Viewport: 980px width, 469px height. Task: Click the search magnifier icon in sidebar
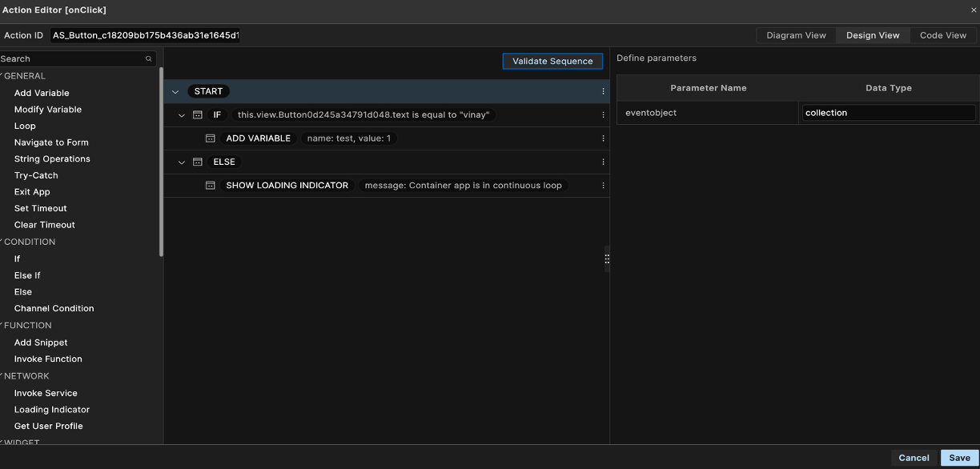tap(149, 59)
